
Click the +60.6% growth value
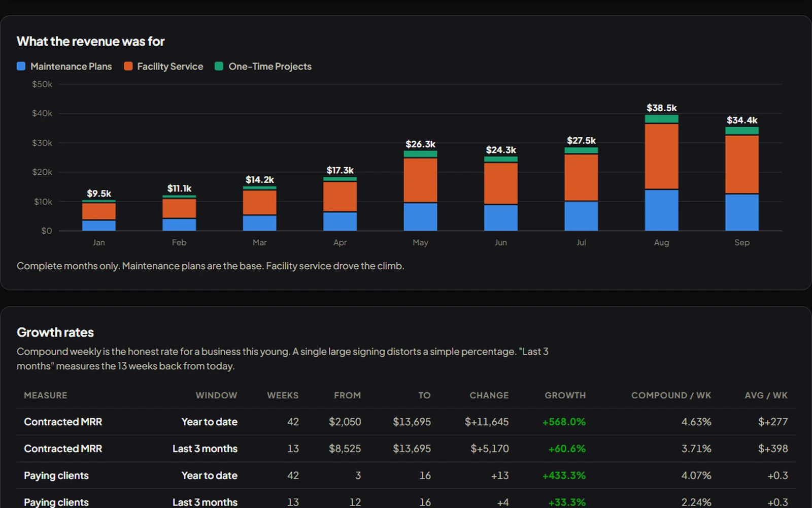click(x=567, y=449)
